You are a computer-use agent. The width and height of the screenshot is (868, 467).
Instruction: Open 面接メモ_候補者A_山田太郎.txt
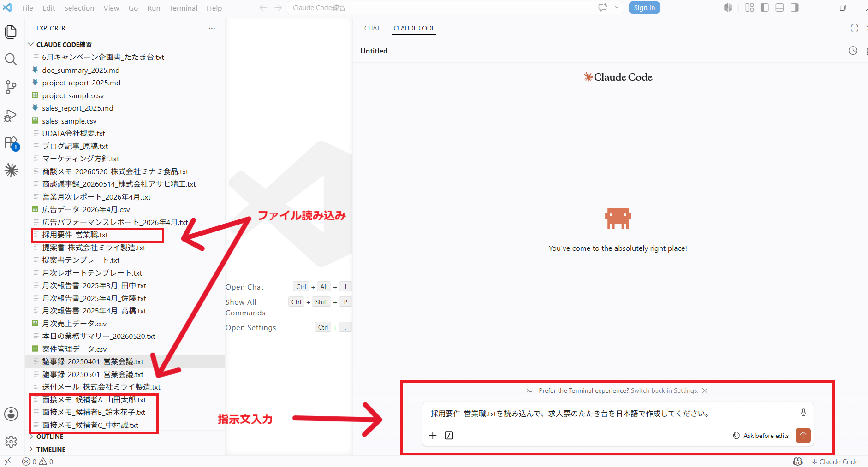click(x=125, y=400)
